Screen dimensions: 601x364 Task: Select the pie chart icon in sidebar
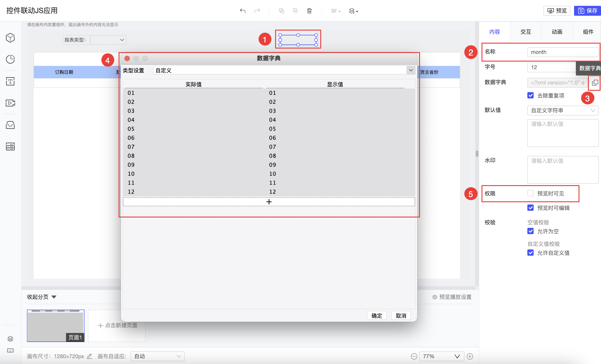point(10,59)
